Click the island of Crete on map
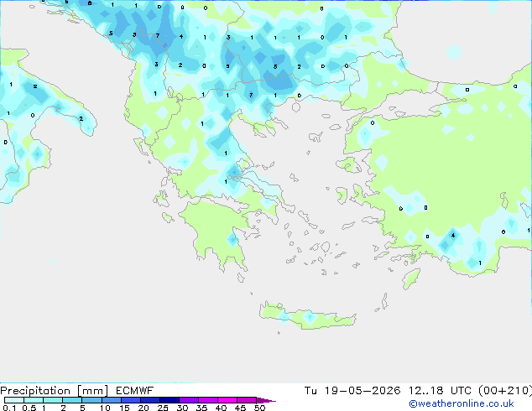This screenshot has width=532, height=411. click(308, 316)
